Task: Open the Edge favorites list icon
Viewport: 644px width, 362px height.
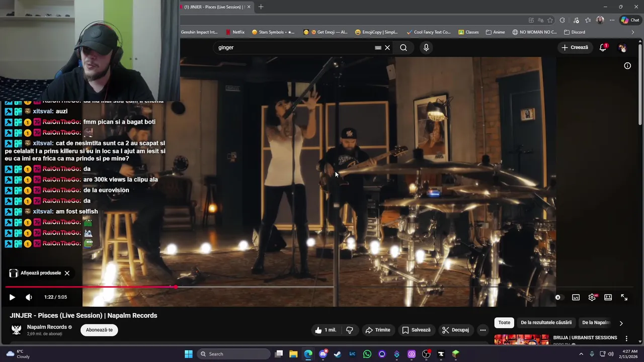Action: (x=588, y=20)
